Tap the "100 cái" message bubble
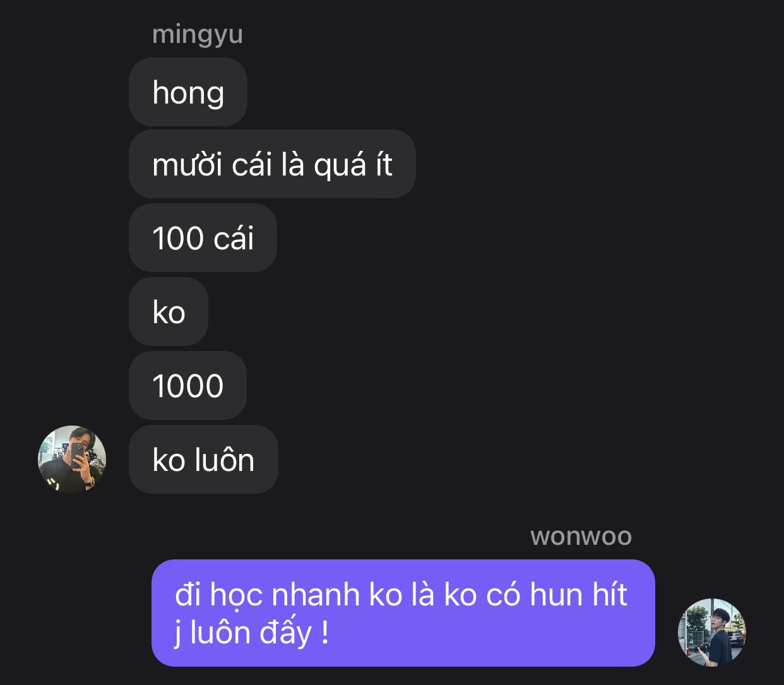 click(x=203, y=238)
